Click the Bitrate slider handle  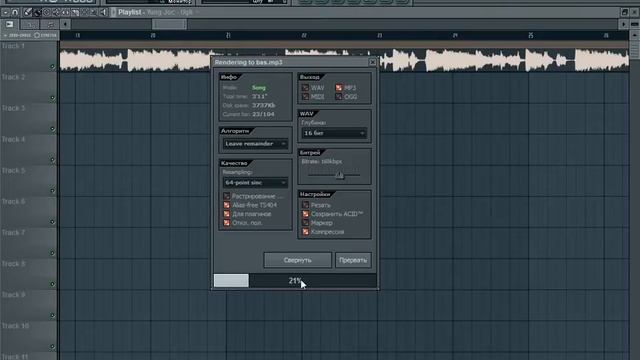click(x=340, y=175)
